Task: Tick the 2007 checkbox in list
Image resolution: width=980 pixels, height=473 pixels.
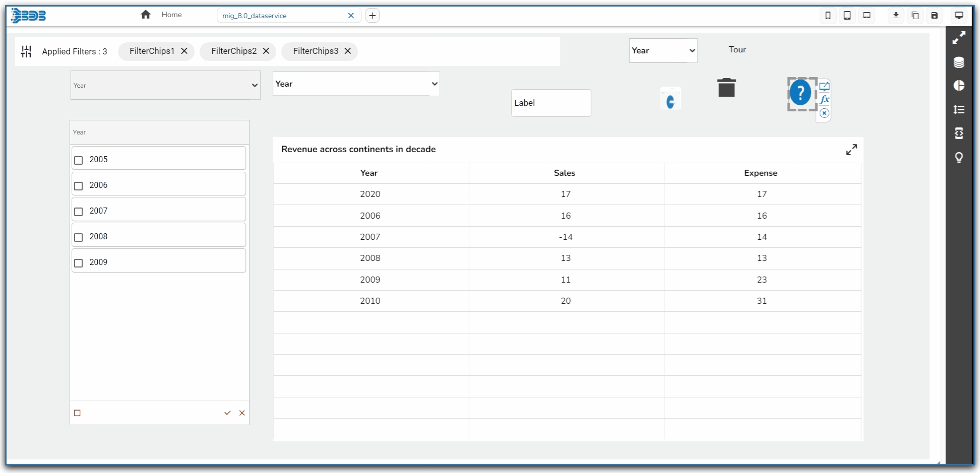Action: point(79,212)
